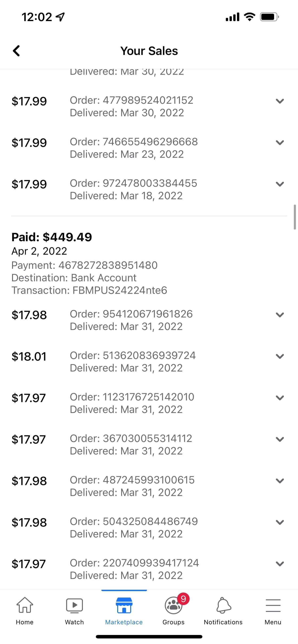
Task: Open the Home tab icon
Action: (x=25, y=606)
